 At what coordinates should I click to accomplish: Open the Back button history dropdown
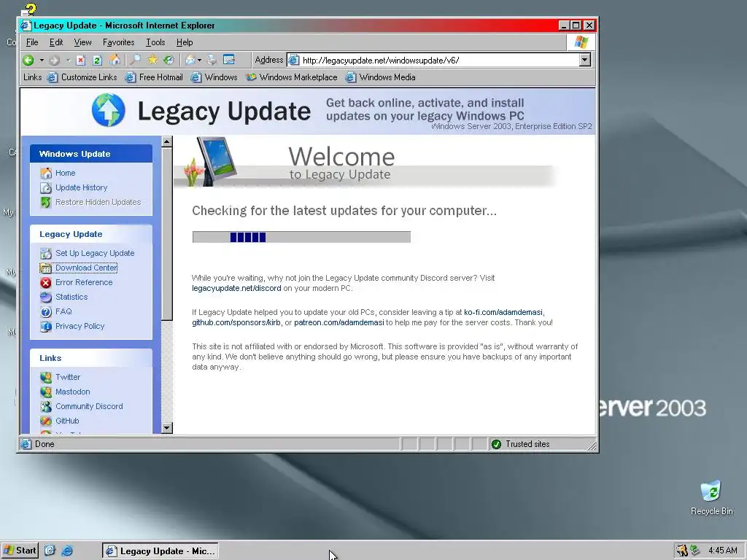point(42,60)
